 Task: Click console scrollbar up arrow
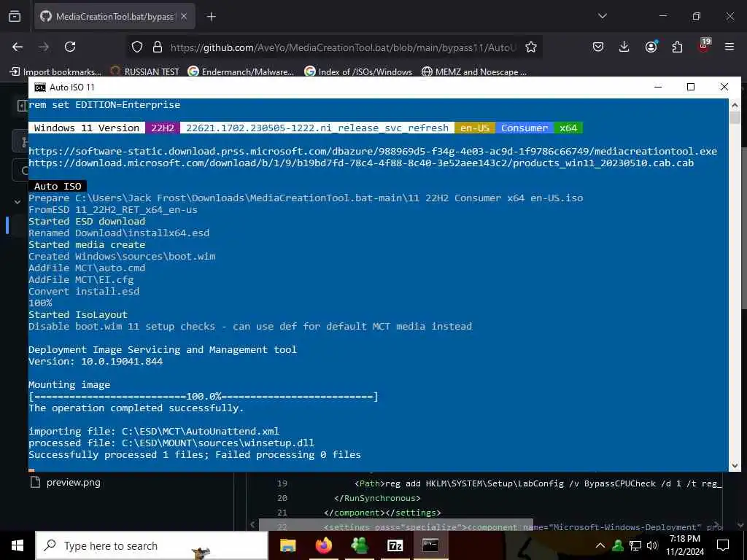point(735,105)
